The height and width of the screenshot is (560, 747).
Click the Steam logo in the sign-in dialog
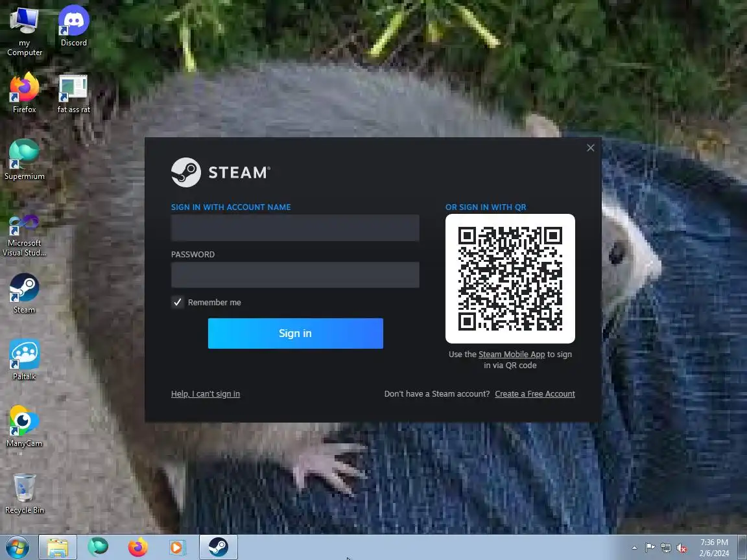(220, 172)
